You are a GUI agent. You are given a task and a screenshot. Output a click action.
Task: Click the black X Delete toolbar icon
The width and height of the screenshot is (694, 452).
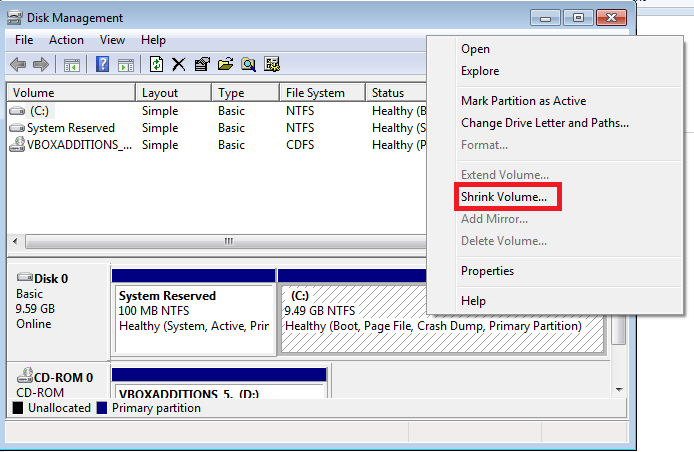point(179,65)
